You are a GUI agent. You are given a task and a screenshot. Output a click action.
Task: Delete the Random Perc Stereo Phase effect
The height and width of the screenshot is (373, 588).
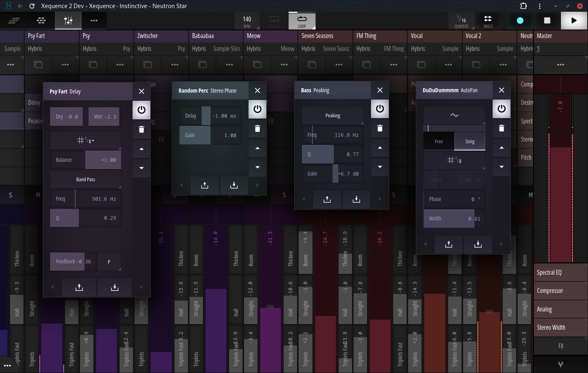[x=257, y=129]
